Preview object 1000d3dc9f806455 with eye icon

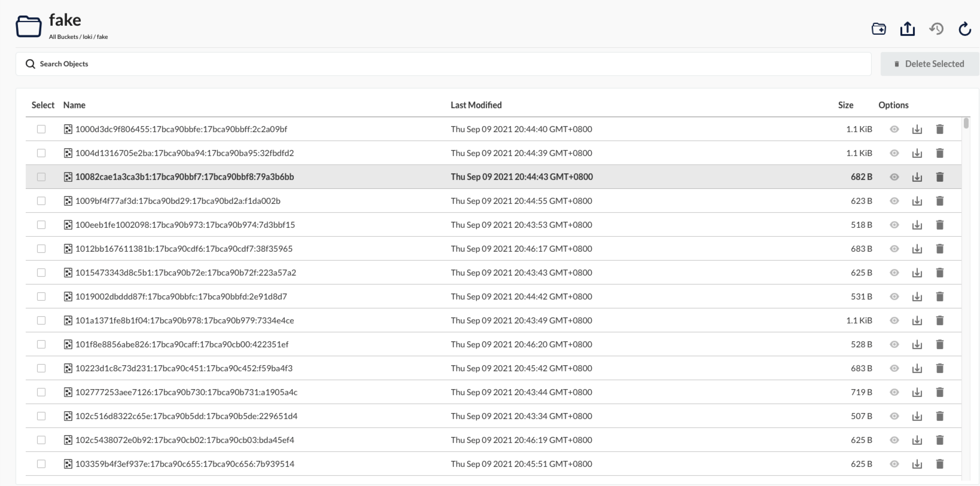pos(894,129)
